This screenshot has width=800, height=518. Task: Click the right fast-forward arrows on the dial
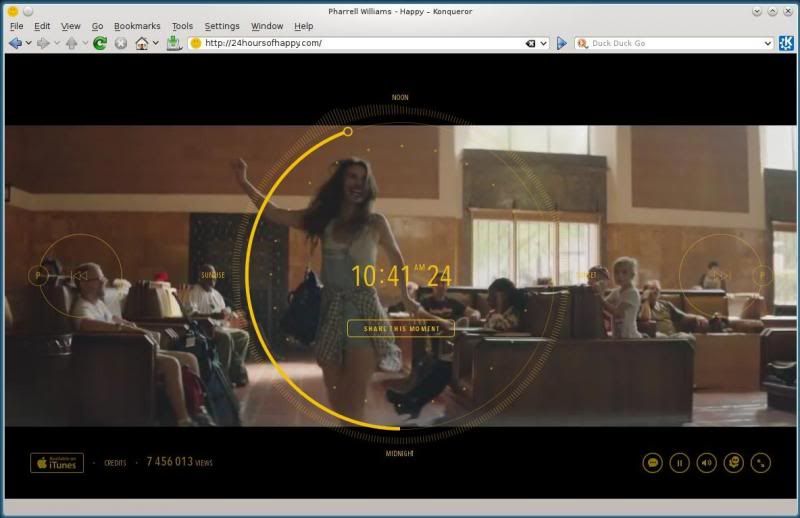(x=721, y=276)
